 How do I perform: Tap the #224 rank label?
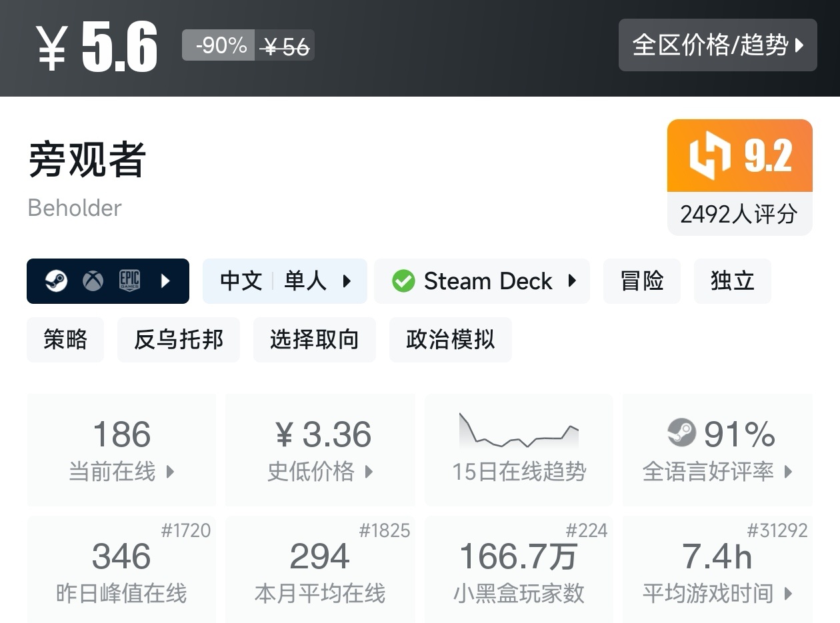(x=587, y=530)
